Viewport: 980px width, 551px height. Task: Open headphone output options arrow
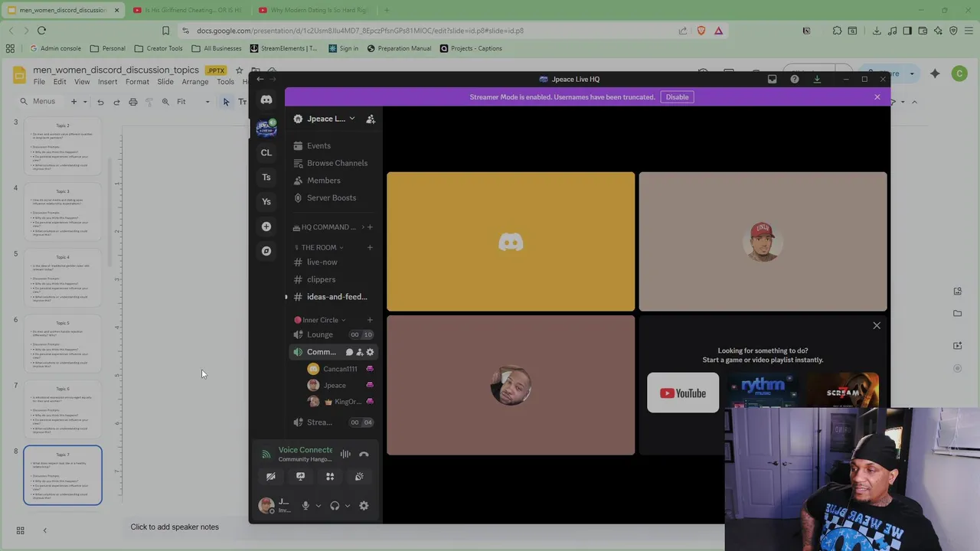[348, 506]
